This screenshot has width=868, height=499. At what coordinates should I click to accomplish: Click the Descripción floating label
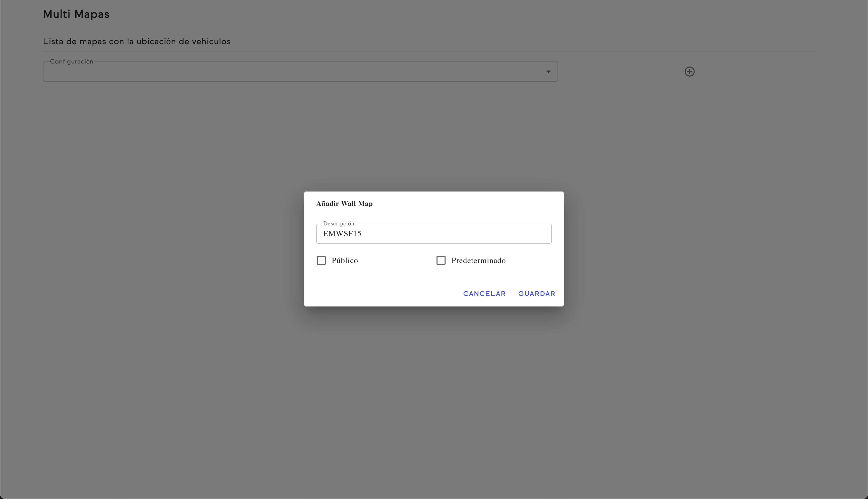pyautogui.click(x=338, y=223)
